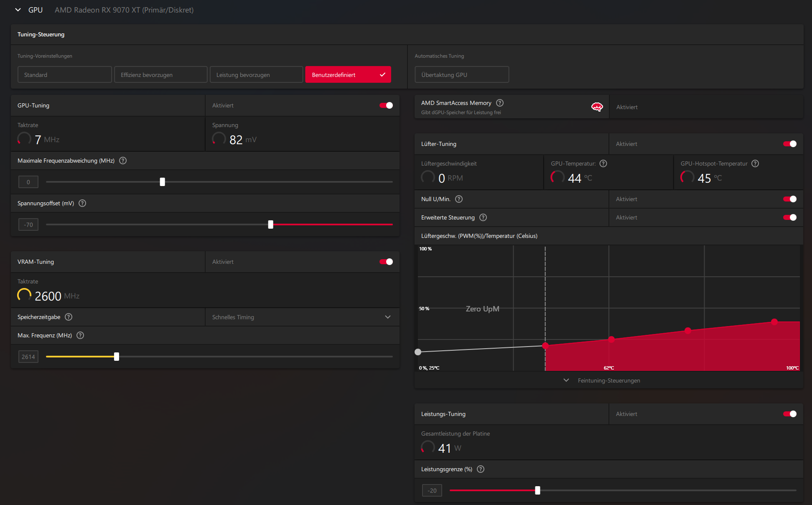Screen dimensions: 812x505
Task: Click help icon beside Spannungsoffset (mV)
Action: coord(82,203)
